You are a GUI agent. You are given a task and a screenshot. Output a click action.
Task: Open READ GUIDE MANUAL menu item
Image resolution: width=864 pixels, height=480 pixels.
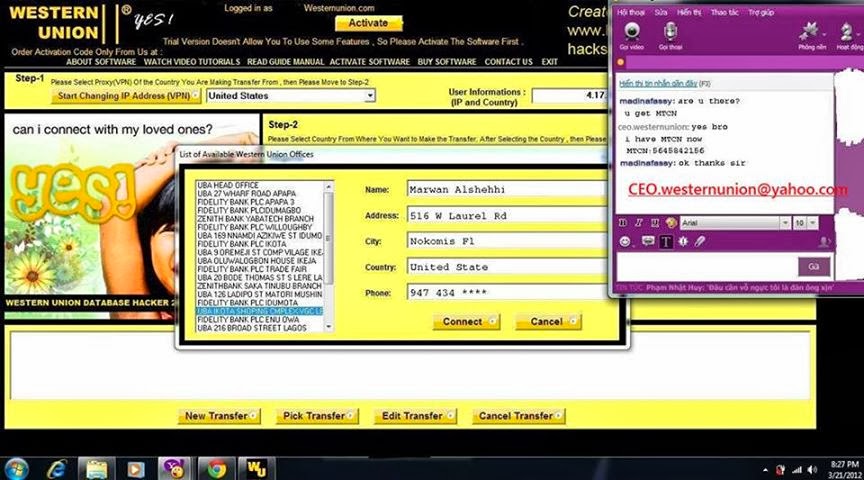285,62
